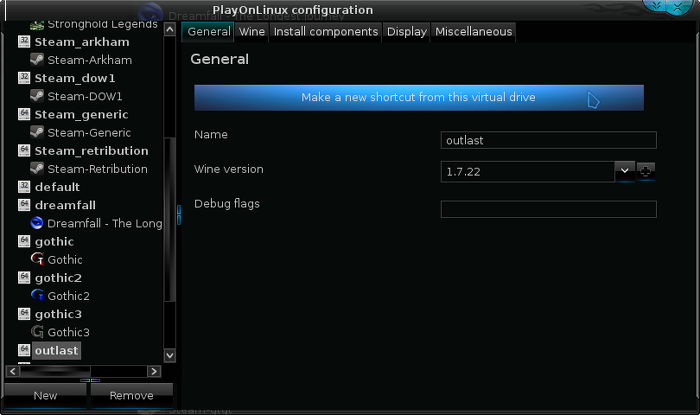Select the Dreamfall - The Long shortcut entry

(105, 223)
